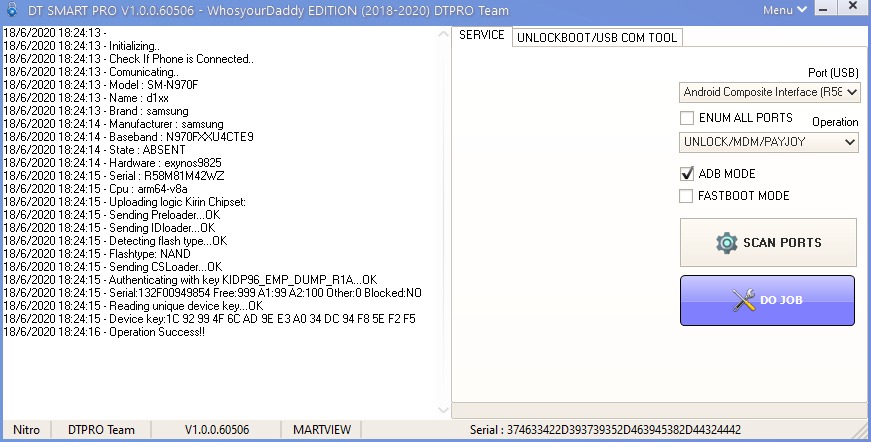The width and height of the screenshot is (871, 442).
Task: Click log line 'Hardware : exynos9825'
Action: click(112, 163)
